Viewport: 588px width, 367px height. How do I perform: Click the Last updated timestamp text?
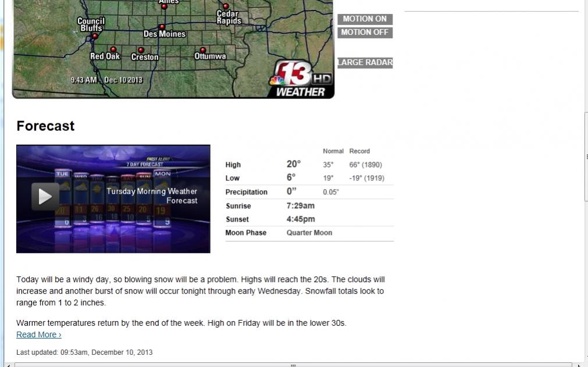tap(84, 352)
